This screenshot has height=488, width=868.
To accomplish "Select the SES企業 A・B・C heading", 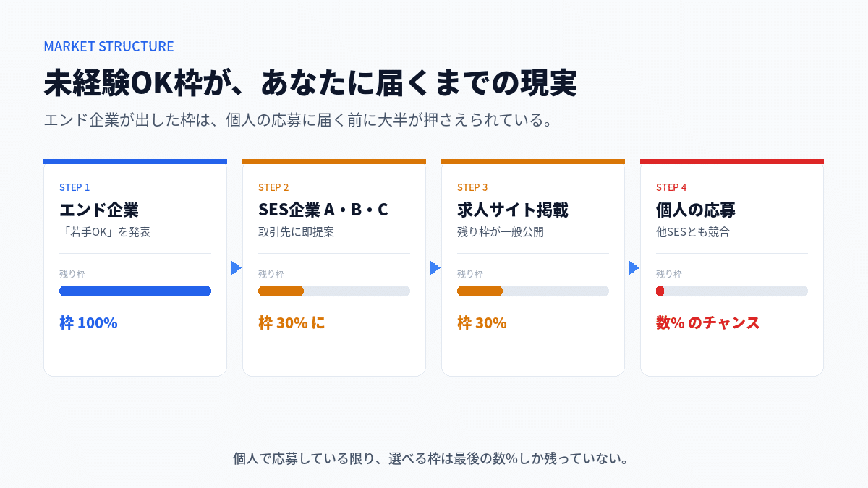I will tap(323, 210).
